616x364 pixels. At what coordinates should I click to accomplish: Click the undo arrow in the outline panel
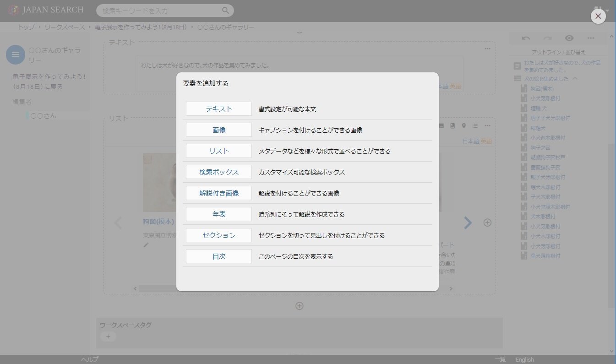pyautogui.click(x=526, y=38)
